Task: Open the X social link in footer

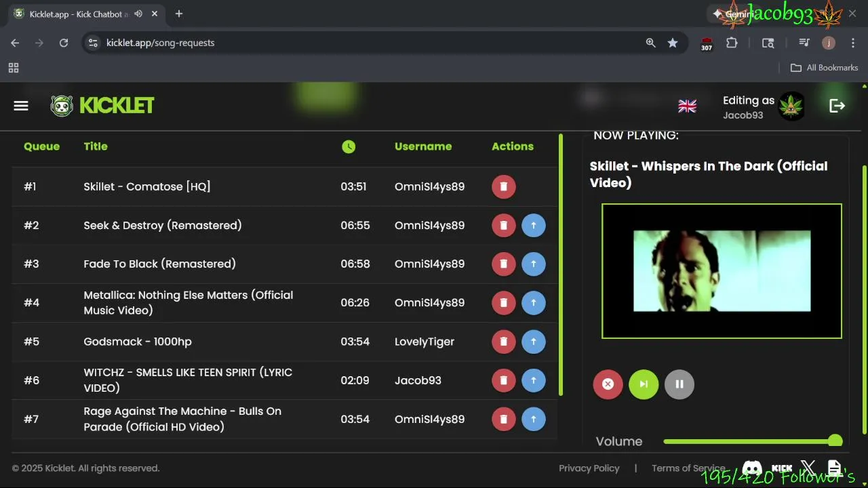Action: click(808, 468)
